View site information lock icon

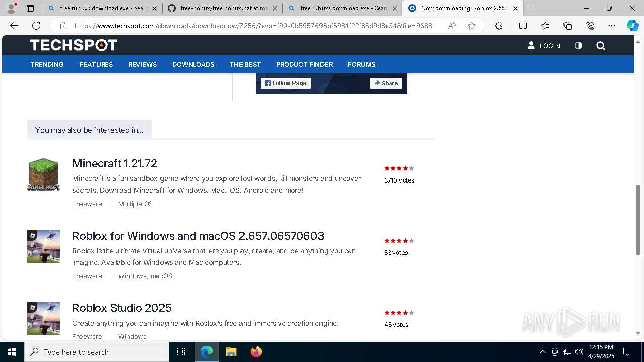point(63,26)
